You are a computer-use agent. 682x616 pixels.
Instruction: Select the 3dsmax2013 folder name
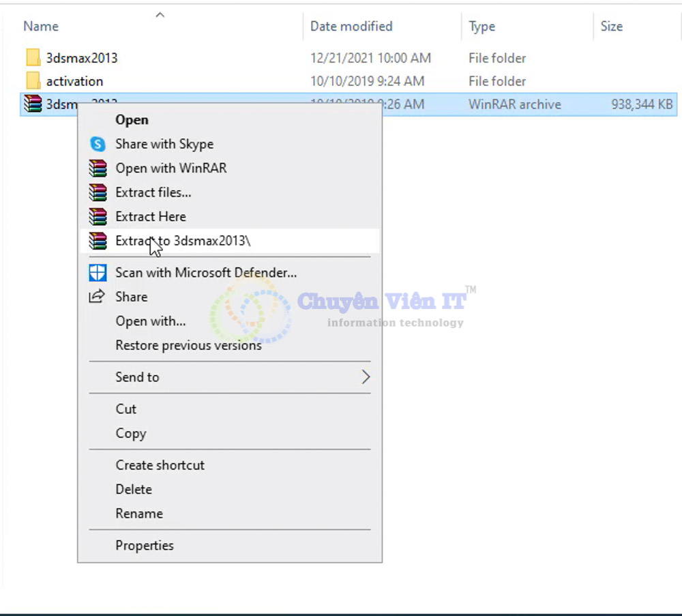(x=82, y=58)
